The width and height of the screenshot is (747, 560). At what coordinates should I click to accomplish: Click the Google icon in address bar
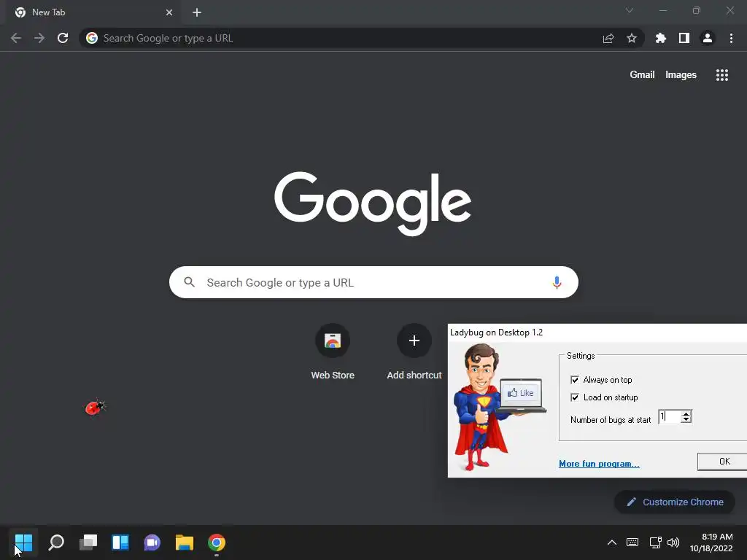click(92, 38)
